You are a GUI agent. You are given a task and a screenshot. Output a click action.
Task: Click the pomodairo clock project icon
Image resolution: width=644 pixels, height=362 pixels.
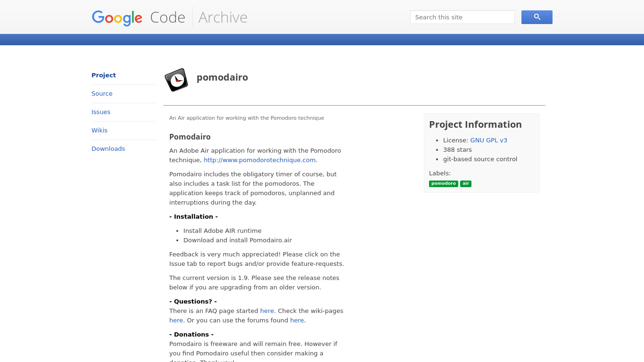176,80
